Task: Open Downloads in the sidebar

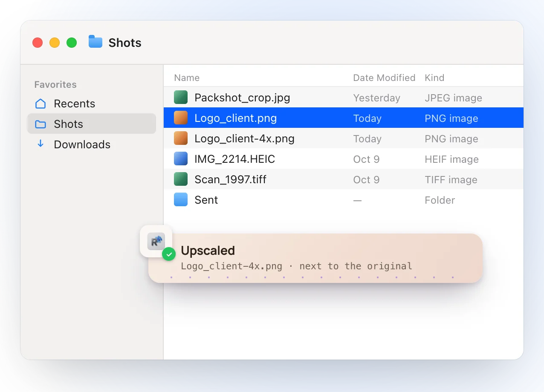Action: click(92, 144)
